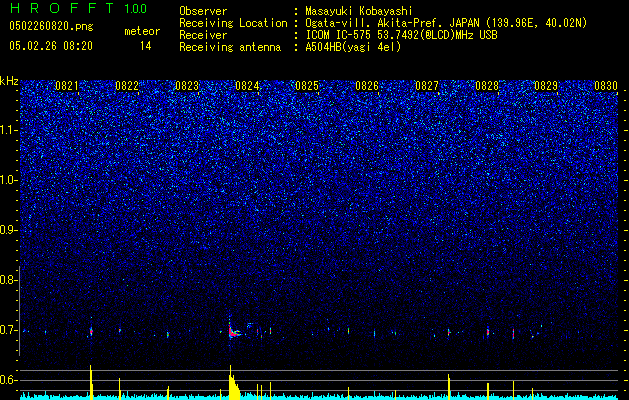The height and width of the screenshot is (400, 629).
Task: Click the 0.8 kHz axis label
Action: click(8, 280)
